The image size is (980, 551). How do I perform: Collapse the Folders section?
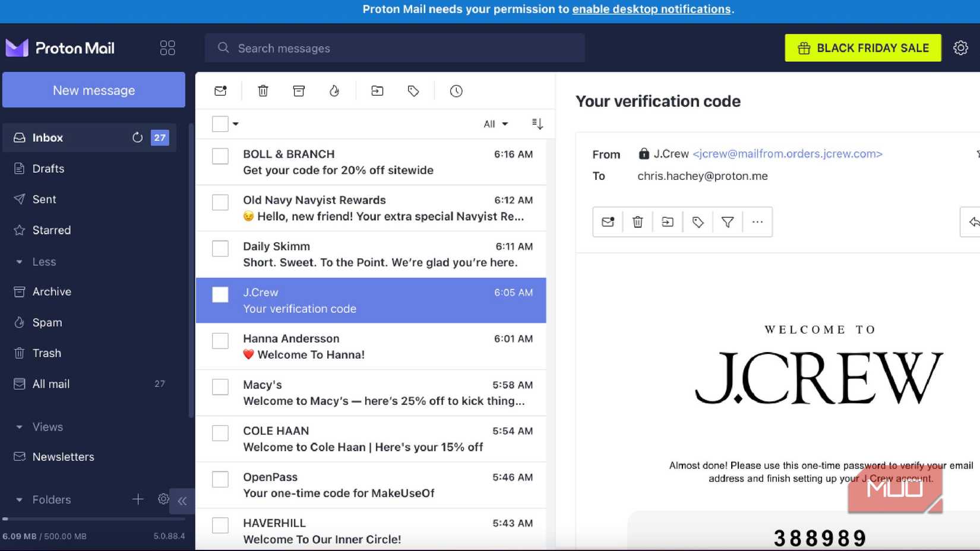point(20,499)
